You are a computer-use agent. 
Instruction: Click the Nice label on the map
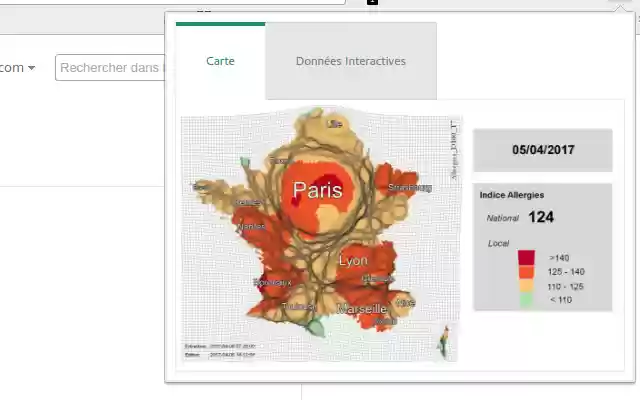[x=406, y=303]
